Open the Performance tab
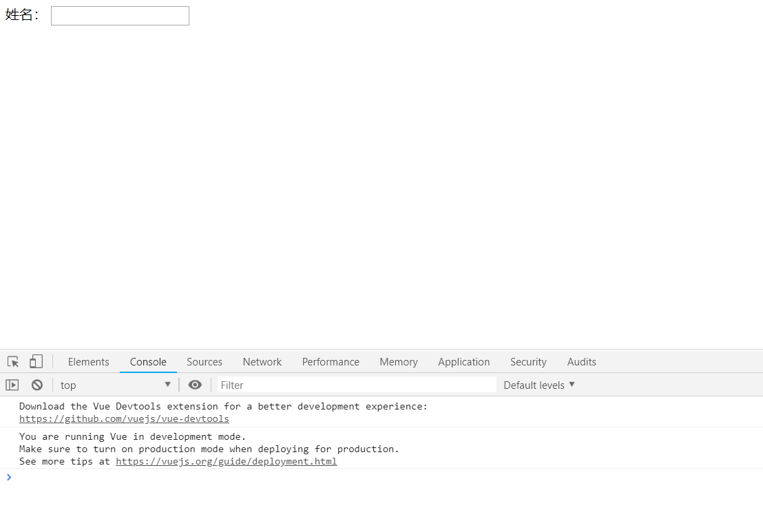The height and width of the screenshot is (532, 763). click(x=331, y=362)
